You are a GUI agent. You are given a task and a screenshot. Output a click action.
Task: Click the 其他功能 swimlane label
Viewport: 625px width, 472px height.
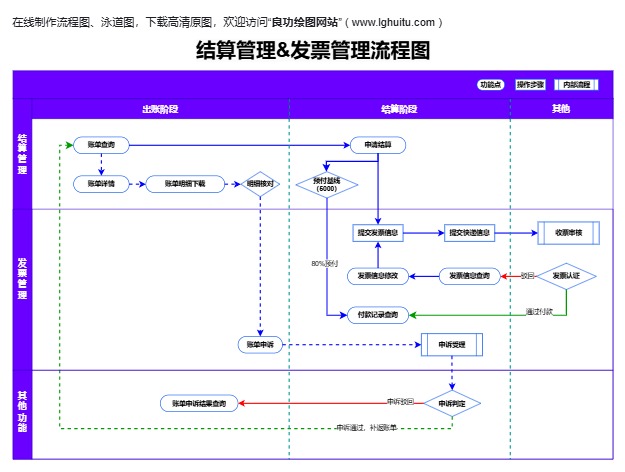(22, 412)
